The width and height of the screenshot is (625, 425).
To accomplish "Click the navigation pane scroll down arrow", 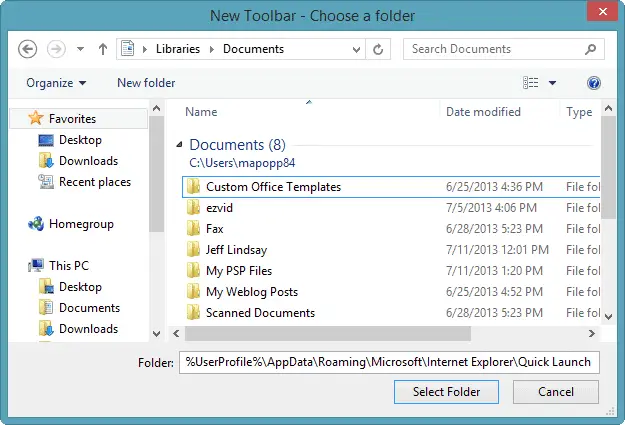I will click(x=157, y=334).
